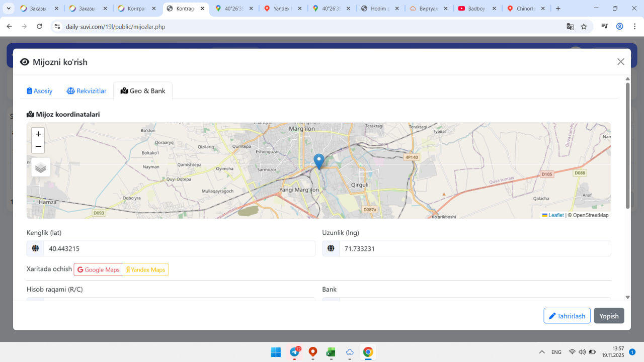Click the blue location marker pin

point(318,161)
